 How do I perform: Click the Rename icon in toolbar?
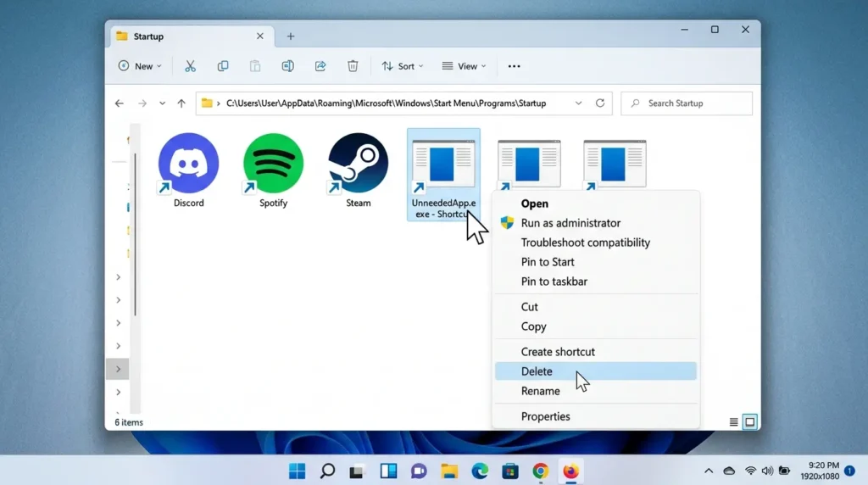288,66
